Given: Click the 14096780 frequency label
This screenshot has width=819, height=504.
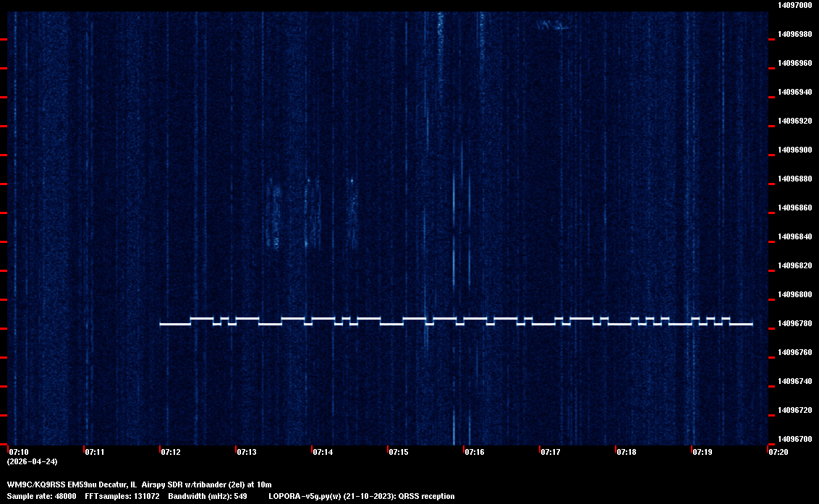Looking at the screenshot, I should [794, 323].
